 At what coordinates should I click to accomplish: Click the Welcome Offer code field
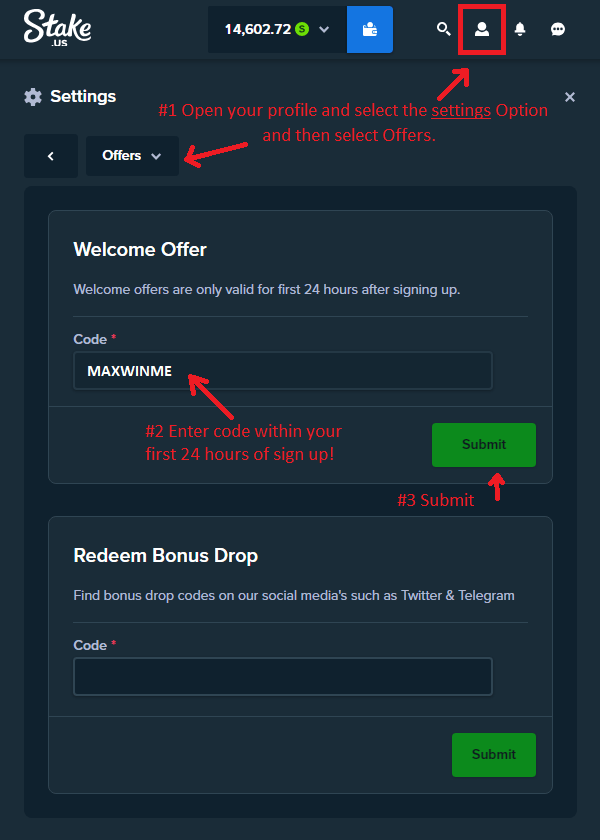point(283,371)
